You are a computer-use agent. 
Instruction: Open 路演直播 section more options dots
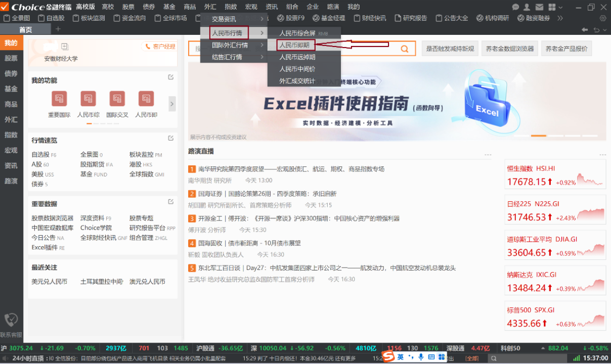(488, 155)
